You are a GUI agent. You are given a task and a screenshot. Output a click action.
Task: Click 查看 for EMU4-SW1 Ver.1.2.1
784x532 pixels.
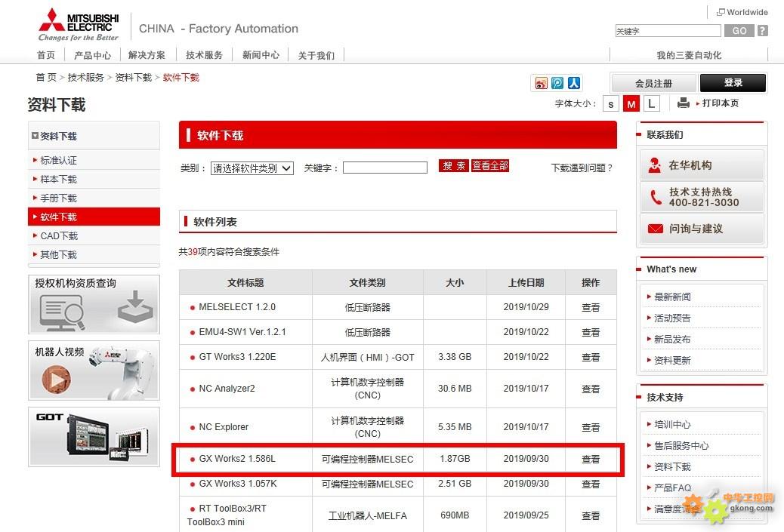[x=591, y=333]
